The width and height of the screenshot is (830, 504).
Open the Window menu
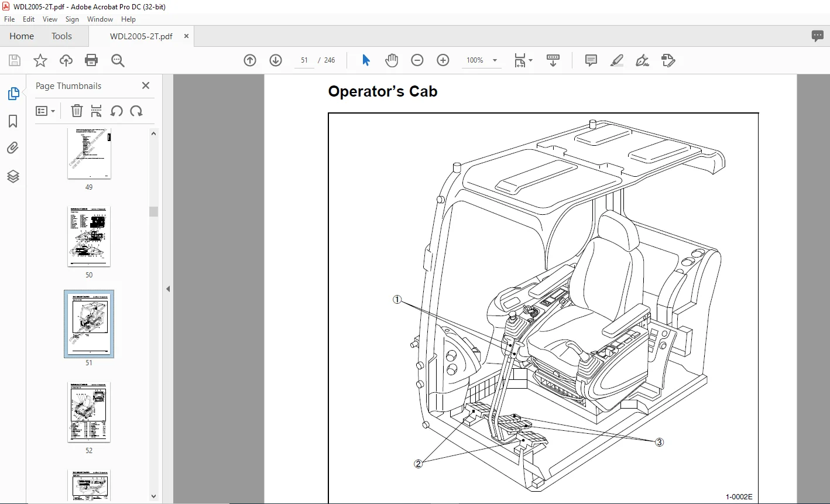point(100,19)
